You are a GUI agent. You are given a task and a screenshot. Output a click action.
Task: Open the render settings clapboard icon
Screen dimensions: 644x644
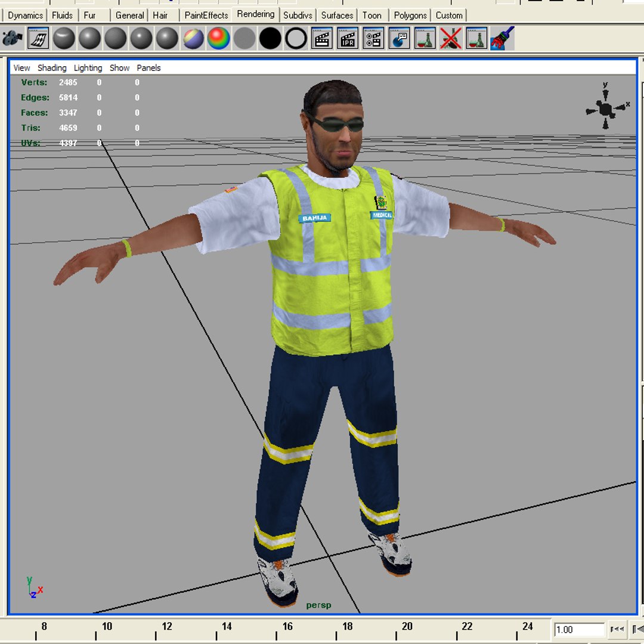click(373, 39)
